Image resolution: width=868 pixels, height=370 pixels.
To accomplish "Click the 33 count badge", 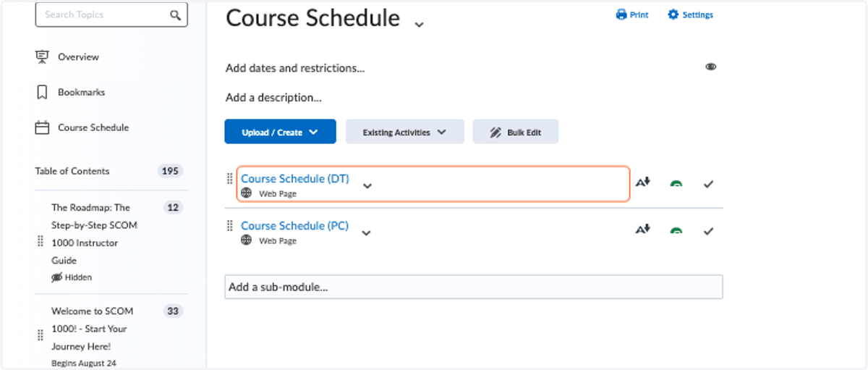I will pos(173,311).
